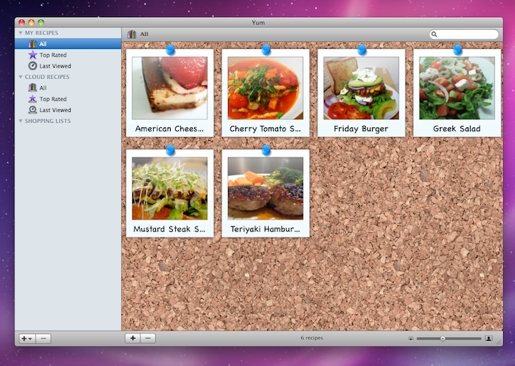Focus the recipe search field

[464, 34]
